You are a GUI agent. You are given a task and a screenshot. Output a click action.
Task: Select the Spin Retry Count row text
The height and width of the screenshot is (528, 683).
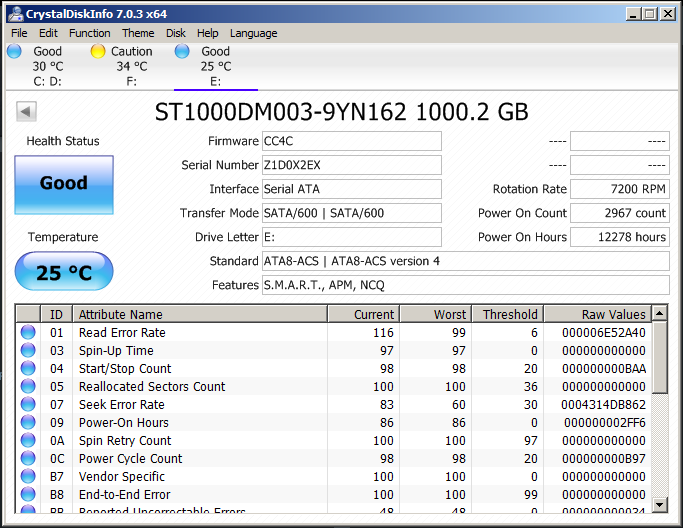tap(125, 441)
